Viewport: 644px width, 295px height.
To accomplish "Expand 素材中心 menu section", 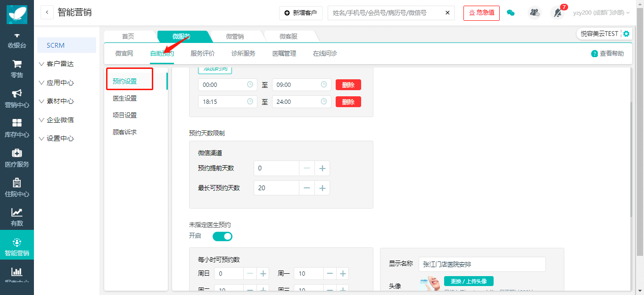I will click(x=60, y=101).
